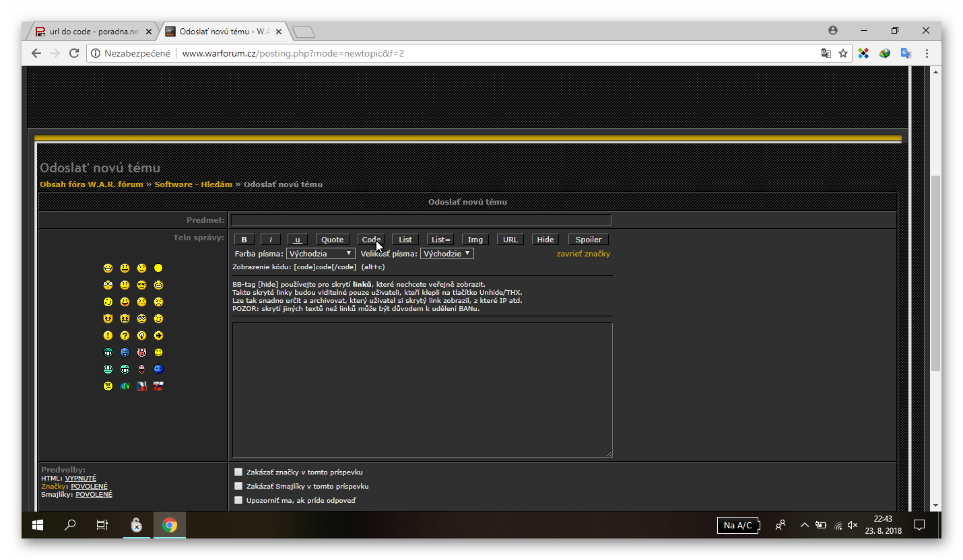Click the 'zavrieť značky' link
This screenshot has height=560, width=963.
coord(583,254)
